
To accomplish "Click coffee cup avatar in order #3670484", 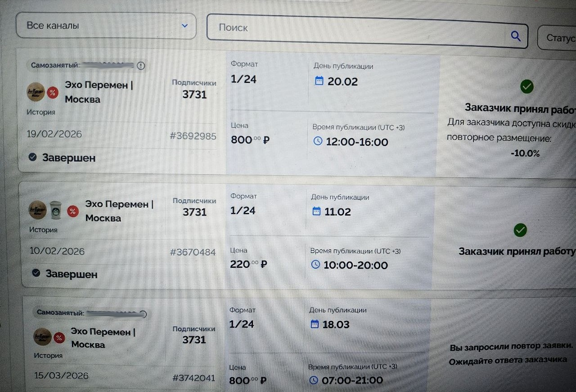I will 55,210.
